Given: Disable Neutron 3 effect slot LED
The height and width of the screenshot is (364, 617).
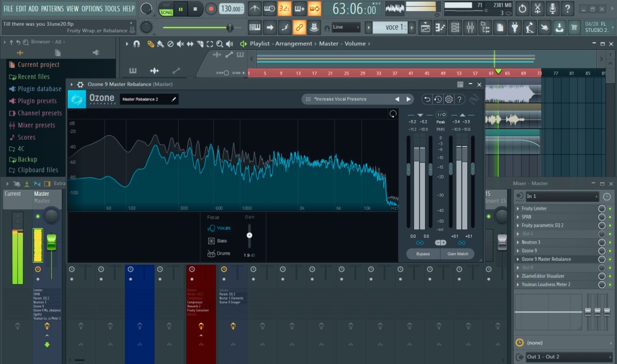Looking at the screenshot, I should [610, 242].
